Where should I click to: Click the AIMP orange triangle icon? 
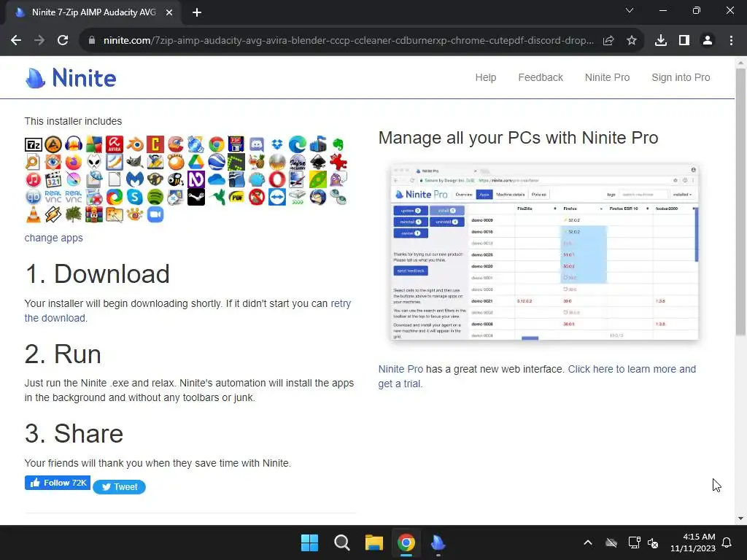tap(53, 144)
